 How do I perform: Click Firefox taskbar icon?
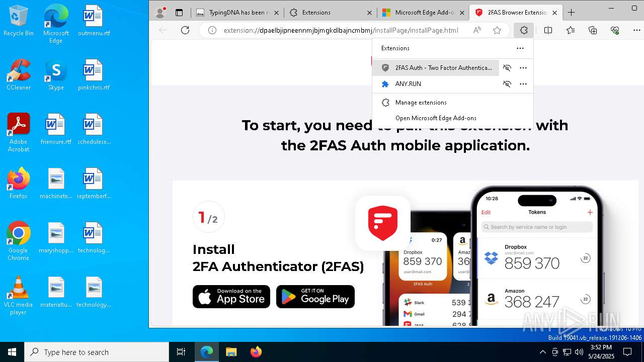pyautogui.click(x=256, y=352)
